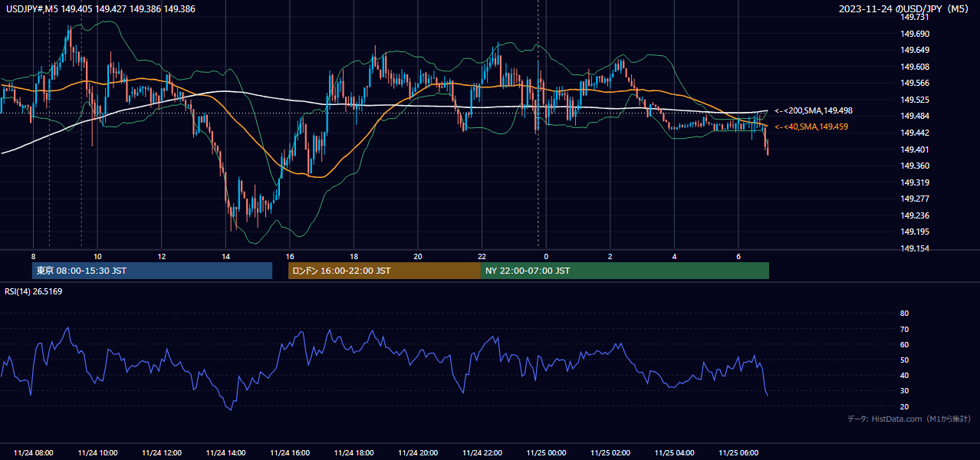Click the 11/24 08:00 date axis label
The width and height of the screenshot is (980, 460).
(x=33, y=452)
